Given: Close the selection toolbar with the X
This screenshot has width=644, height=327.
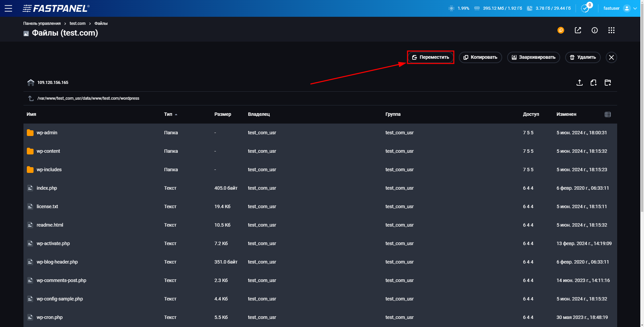Looking at the screenshot, I should pos(611,57).
